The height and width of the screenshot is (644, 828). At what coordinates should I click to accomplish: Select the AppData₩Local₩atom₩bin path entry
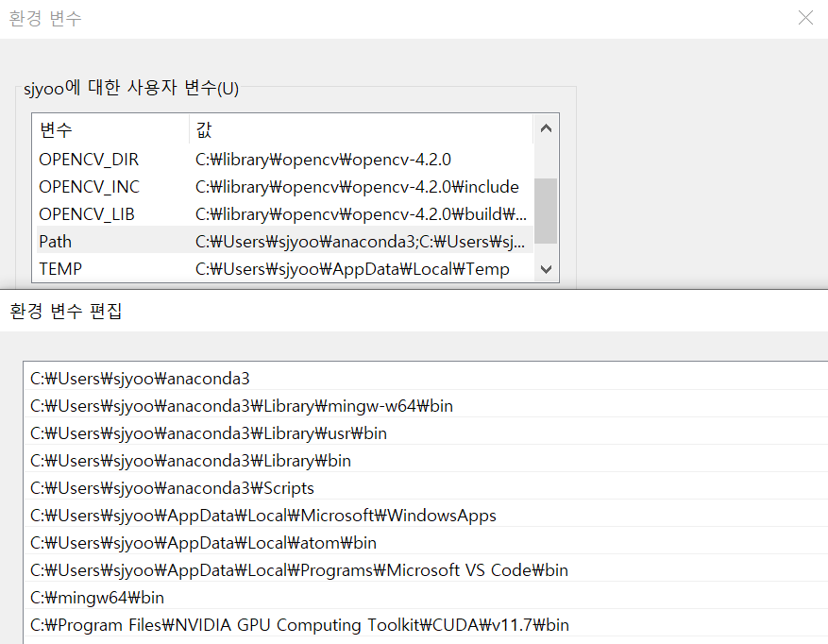(x=426, y=543)
